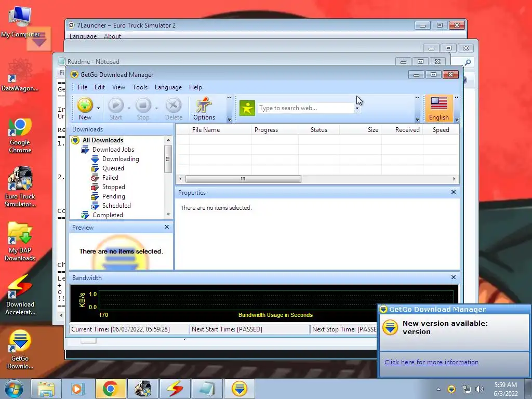Click the GetGo system tray icon
This screenshot has width=532, height=399.
point(451,389)
